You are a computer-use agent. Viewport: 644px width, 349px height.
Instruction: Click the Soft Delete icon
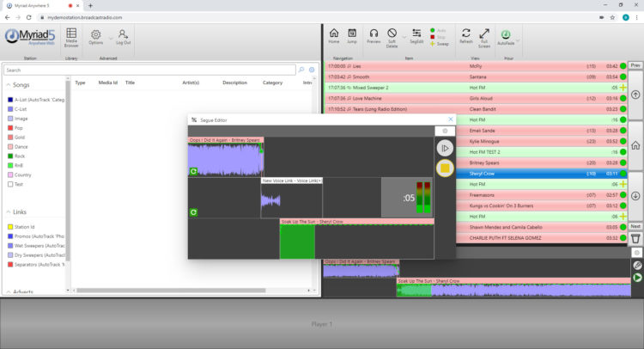pyautogui.click(x=392, y=38)
